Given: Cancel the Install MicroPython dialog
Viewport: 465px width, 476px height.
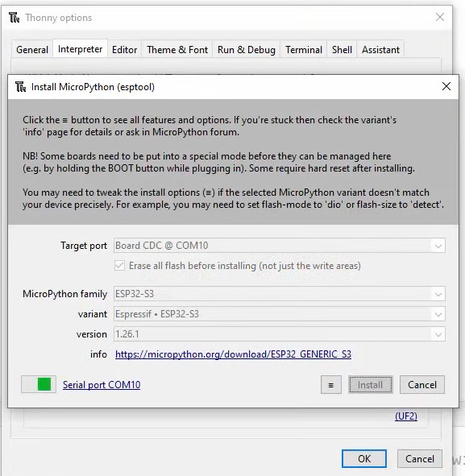Looking at the screenshot, I should [421, 385].
